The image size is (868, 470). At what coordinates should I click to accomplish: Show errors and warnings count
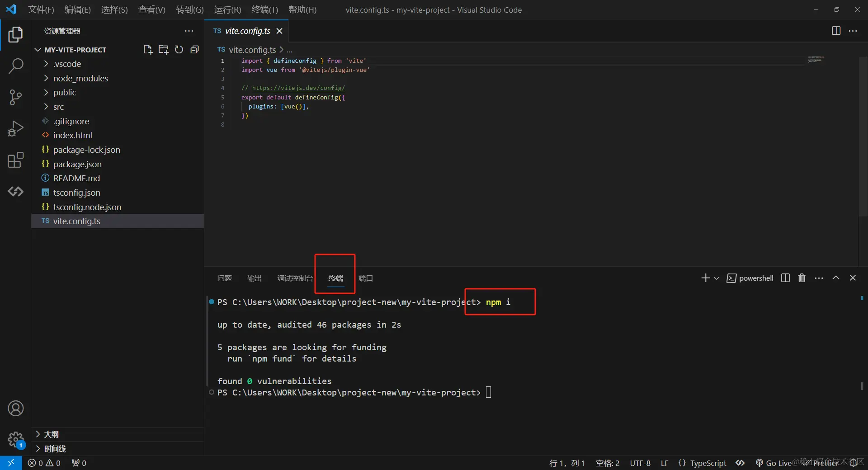tap(44, 463)
